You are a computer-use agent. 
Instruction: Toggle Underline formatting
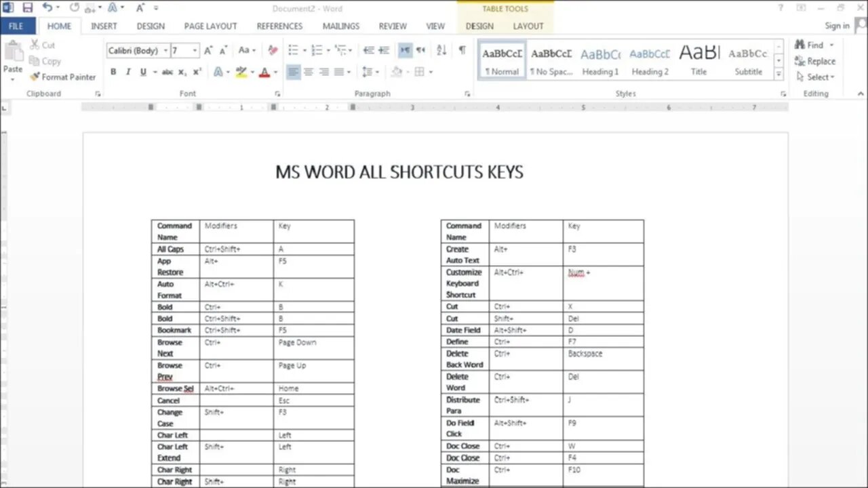click(x=143, y=72)
